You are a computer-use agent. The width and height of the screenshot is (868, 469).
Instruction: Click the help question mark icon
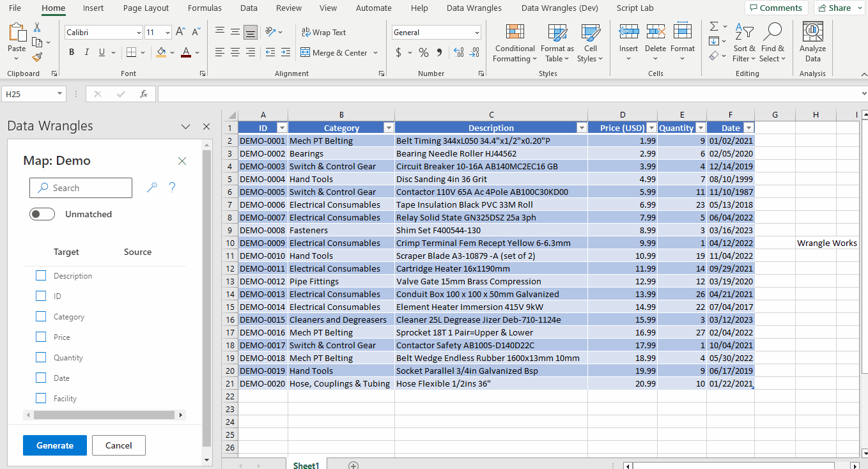pos(172,187)
